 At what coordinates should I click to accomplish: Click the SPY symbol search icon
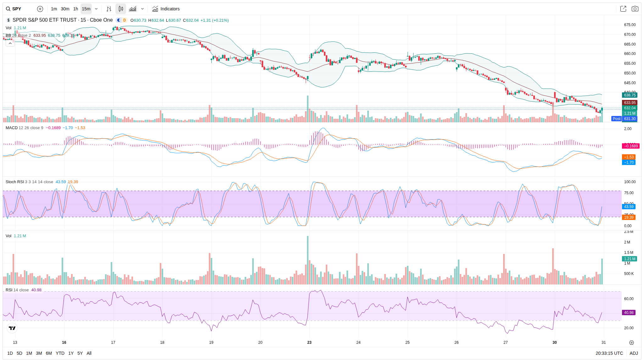pos(8,9)
